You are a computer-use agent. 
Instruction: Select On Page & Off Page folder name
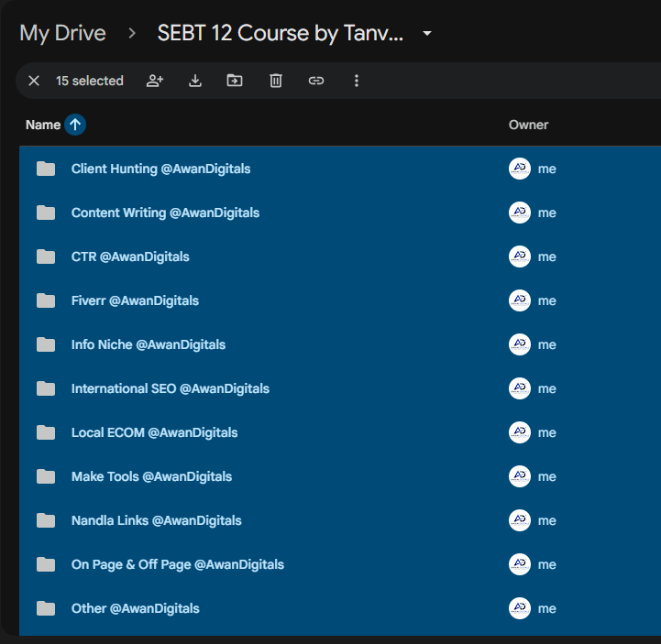pyautogui.click(x=178, y=565)
